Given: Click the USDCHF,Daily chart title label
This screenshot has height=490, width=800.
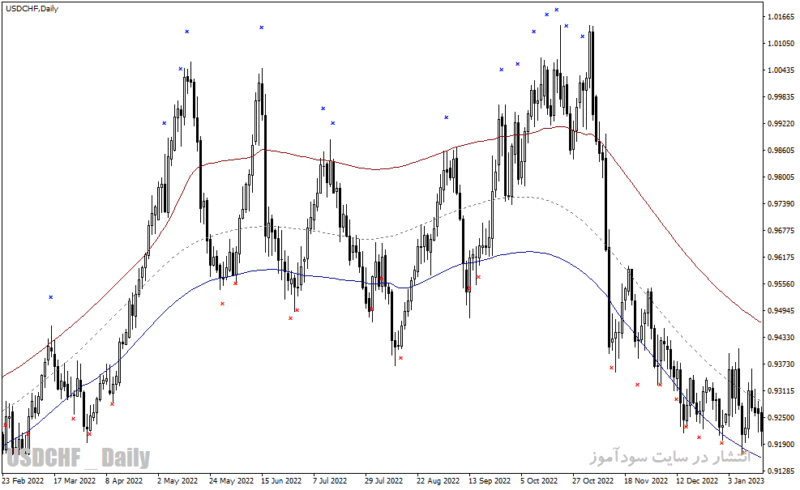Looking at the screenshot, I should 32,9.
